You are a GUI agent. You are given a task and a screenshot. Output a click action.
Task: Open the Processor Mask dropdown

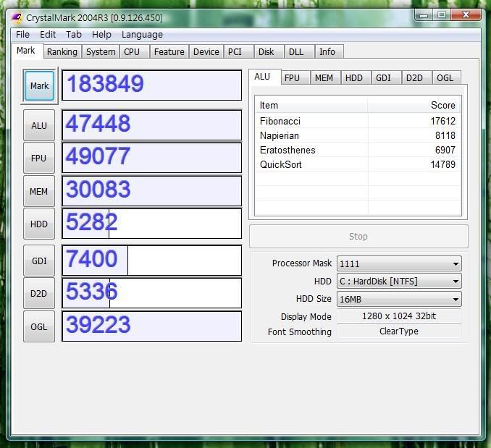point(399,263)
